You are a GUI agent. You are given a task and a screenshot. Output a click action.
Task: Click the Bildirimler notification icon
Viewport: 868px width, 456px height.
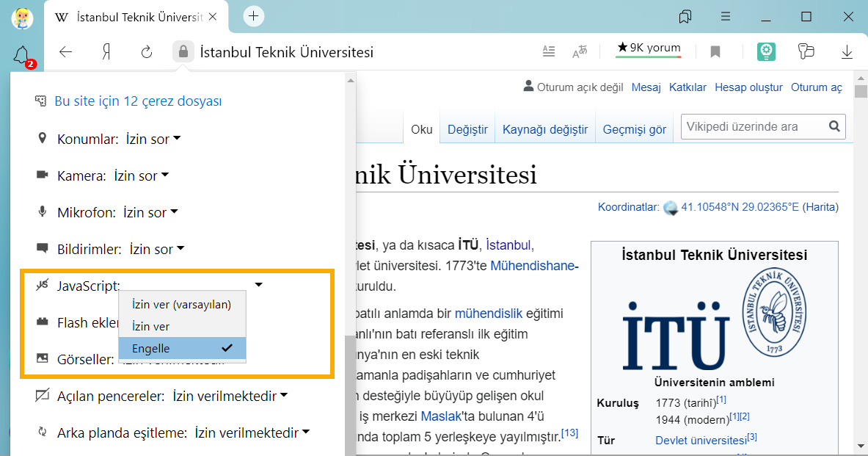point(42,248)
